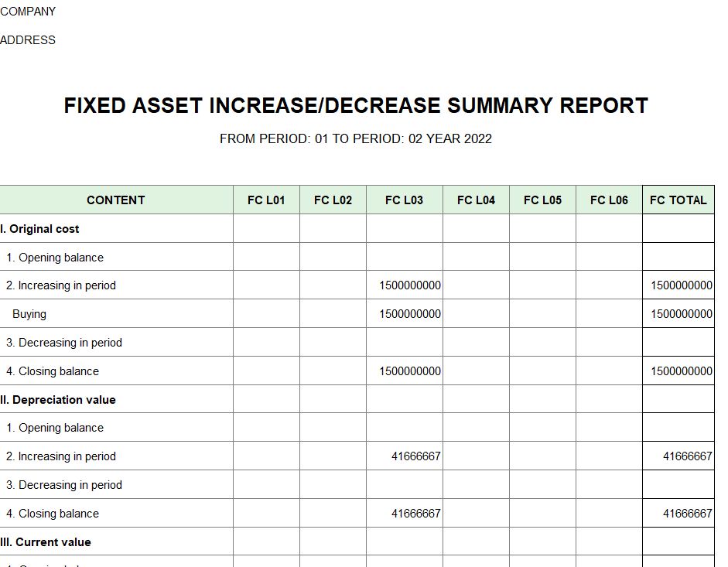Select the CONTENT column header

pos(116,200)
